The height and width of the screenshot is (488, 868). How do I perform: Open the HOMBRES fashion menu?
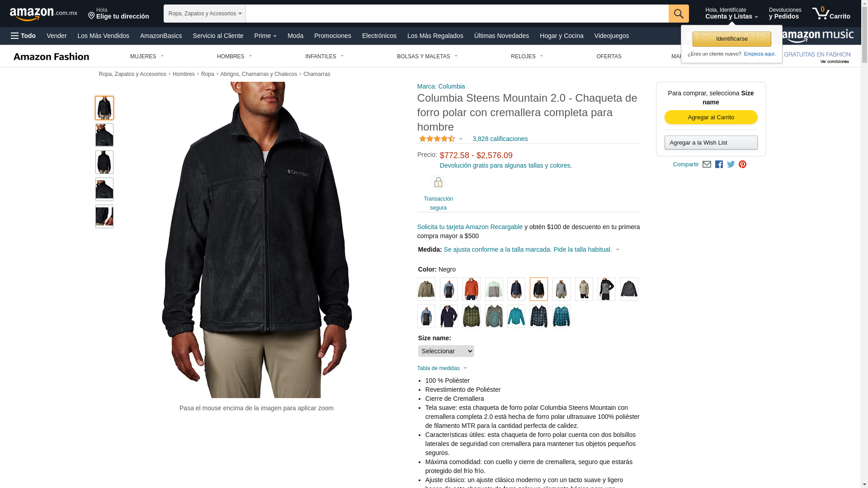tap(234, 56)
